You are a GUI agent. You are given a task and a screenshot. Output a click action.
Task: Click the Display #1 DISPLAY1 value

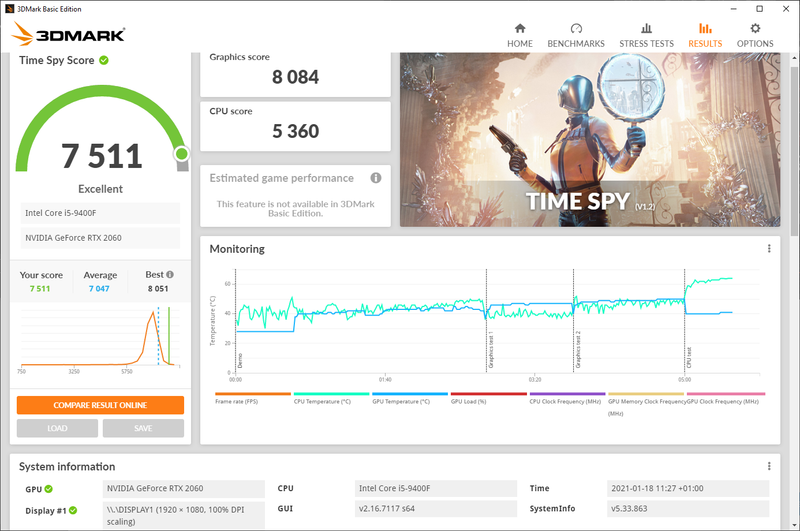click(x=184, y=515)
